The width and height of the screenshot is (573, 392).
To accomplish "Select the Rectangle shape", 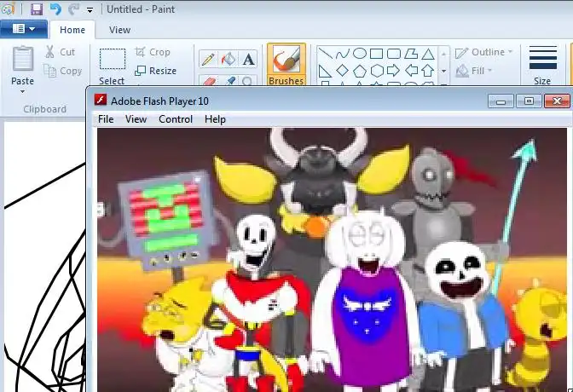I will pos(376,54).
